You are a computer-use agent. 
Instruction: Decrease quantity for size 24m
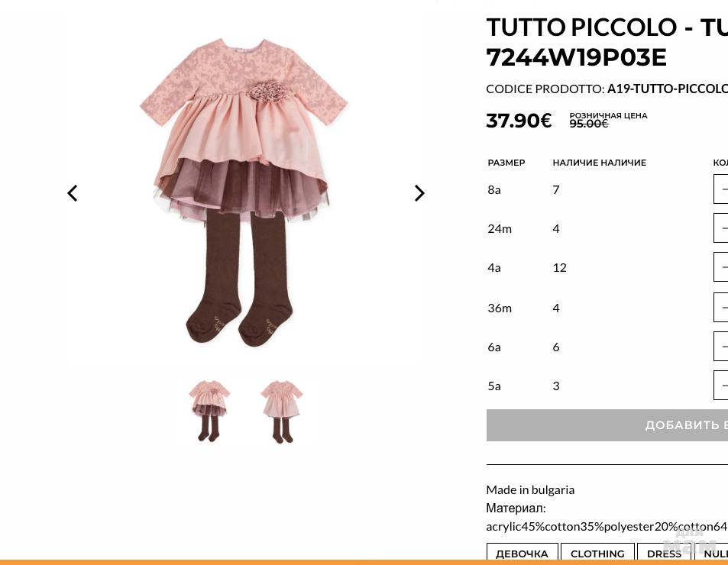721,228
